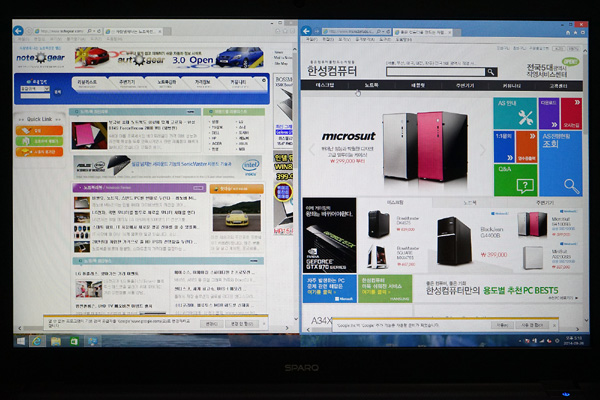
Task: Open the search category dropdown on notegear
Action: (35, 89)
